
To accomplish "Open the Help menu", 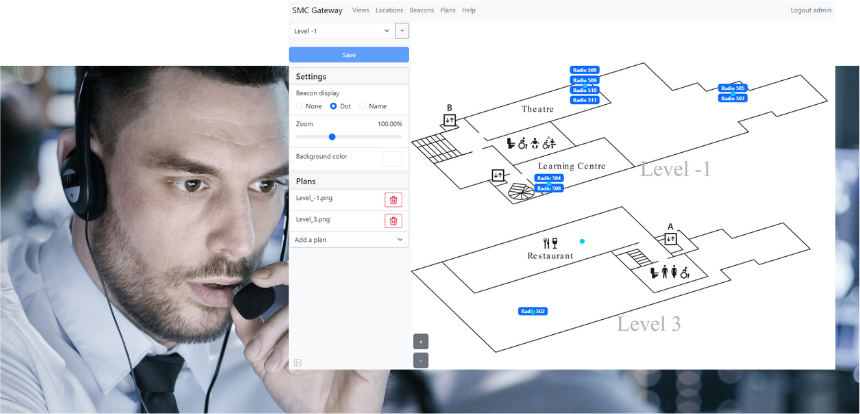I will point(469,10).
